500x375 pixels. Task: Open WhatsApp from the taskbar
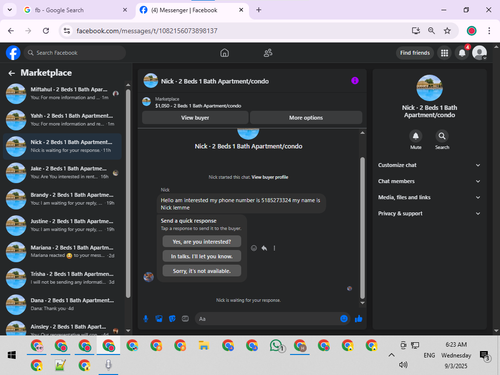pos(276,346)
